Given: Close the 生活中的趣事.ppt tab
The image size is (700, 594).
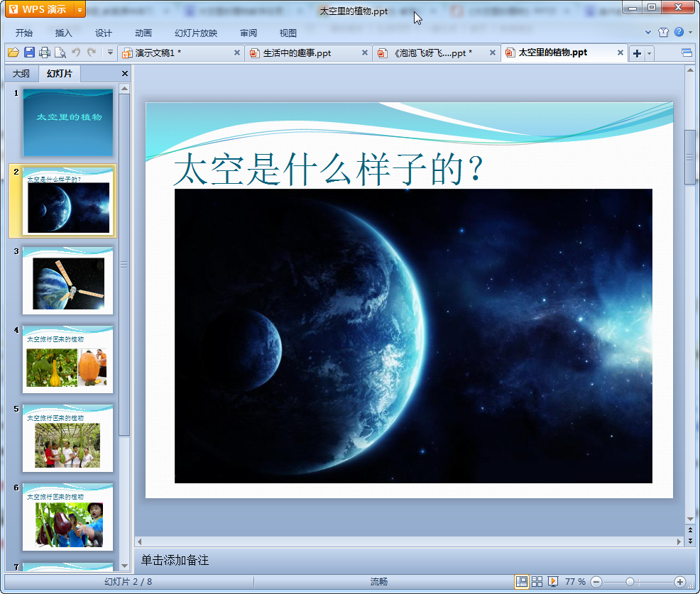Looking at the screenshot, I should [365, 53].
